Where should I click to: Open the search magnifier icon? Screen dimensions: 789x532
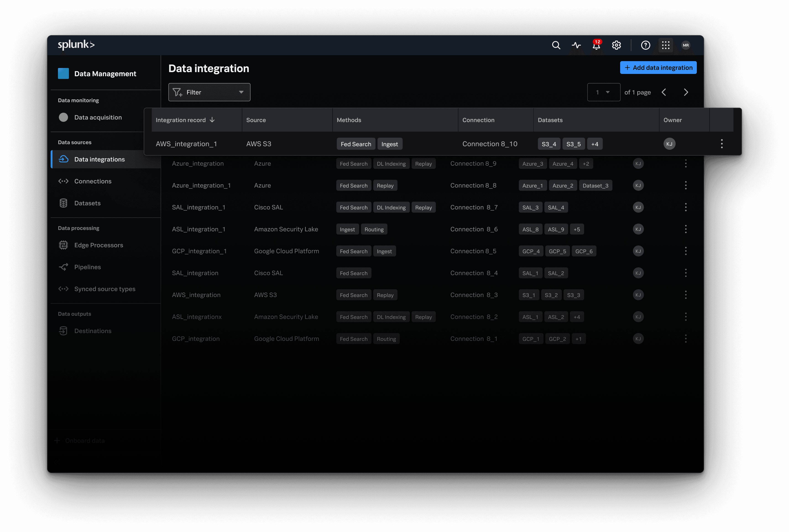(x=556, y=45)
